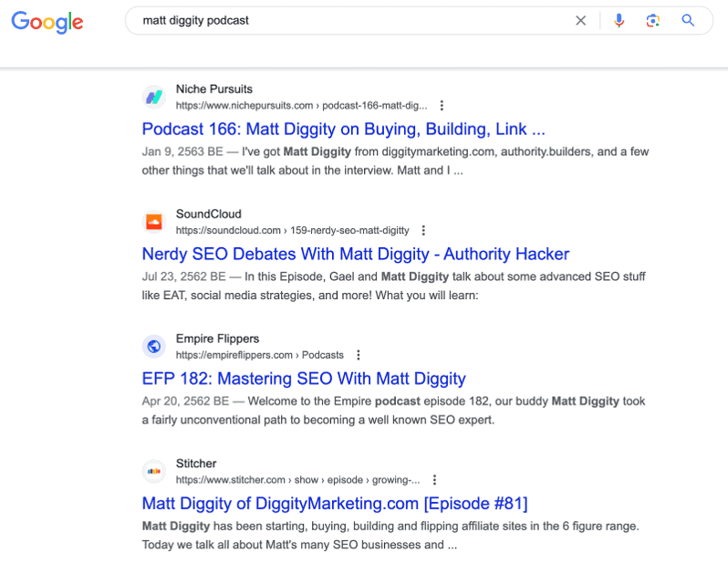Click the Stitcher site name
Screen dimensions: 728x573
click(196, 464)
